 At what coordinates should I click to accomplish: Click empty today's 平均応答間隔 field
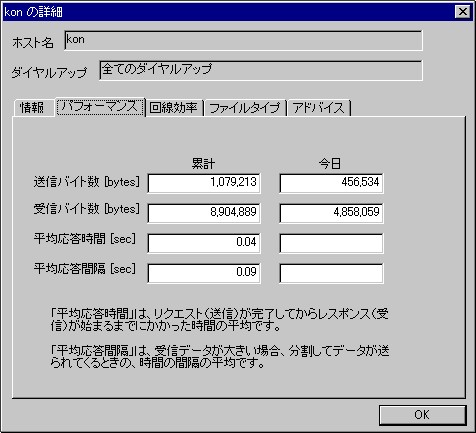(331, 273)
